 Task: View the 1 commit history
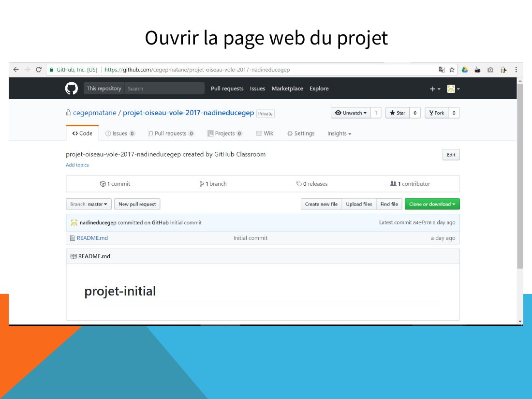click(115, 184)
